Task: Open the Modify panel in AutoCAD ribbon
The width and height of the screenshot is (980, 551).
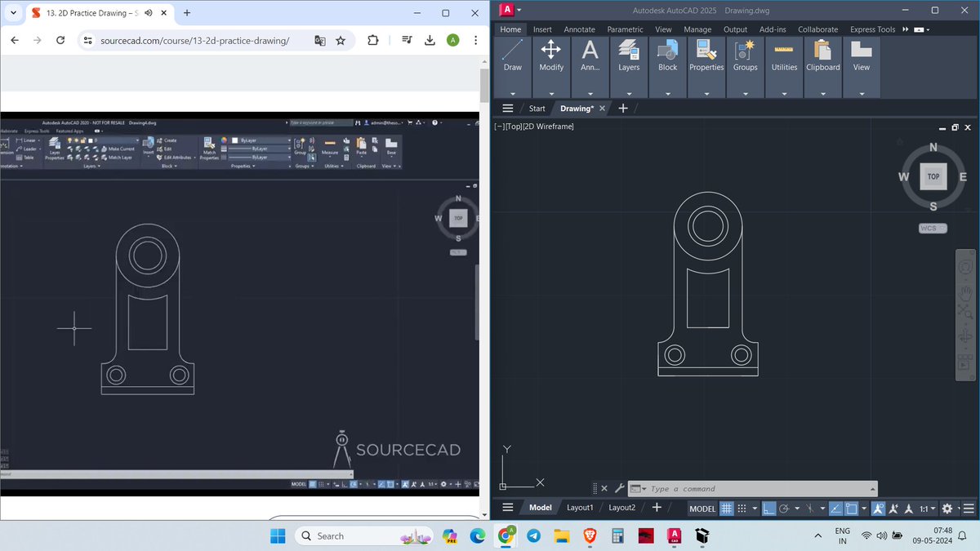Action: pyautogui.click(x=551, y=67)
